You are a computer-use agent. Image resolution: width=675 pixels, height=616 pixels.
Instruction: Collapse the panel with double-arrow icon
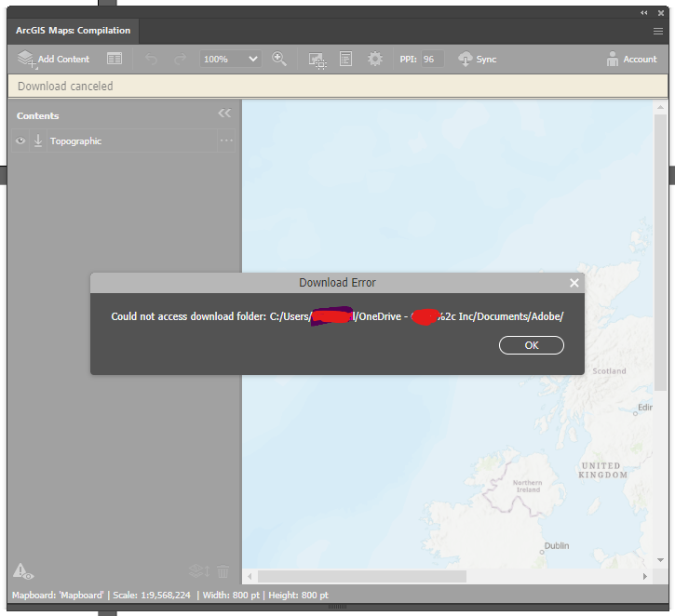pyautogui.click(x=644, y=13)
